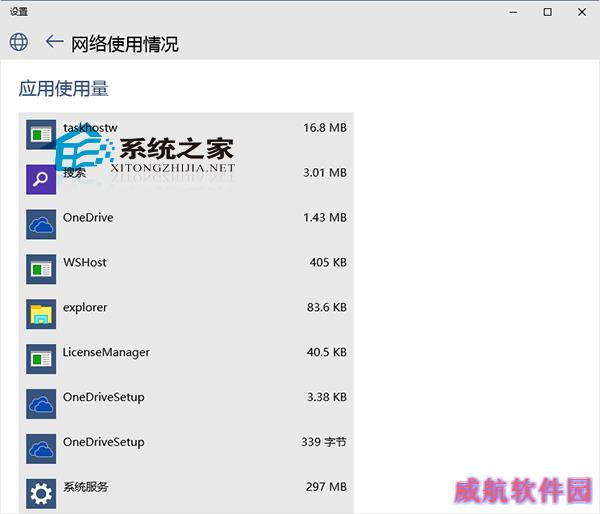Image resolution: width=600 pixels, height=514 pixels.
Task: Select the 系统服务 row label
Action: coord(86,487)
